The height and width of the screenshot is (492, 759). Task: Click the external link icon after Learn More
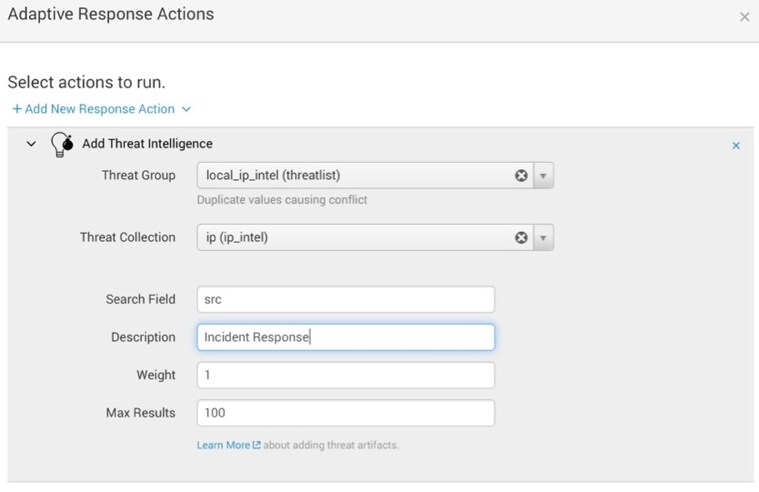pos(257,445)
